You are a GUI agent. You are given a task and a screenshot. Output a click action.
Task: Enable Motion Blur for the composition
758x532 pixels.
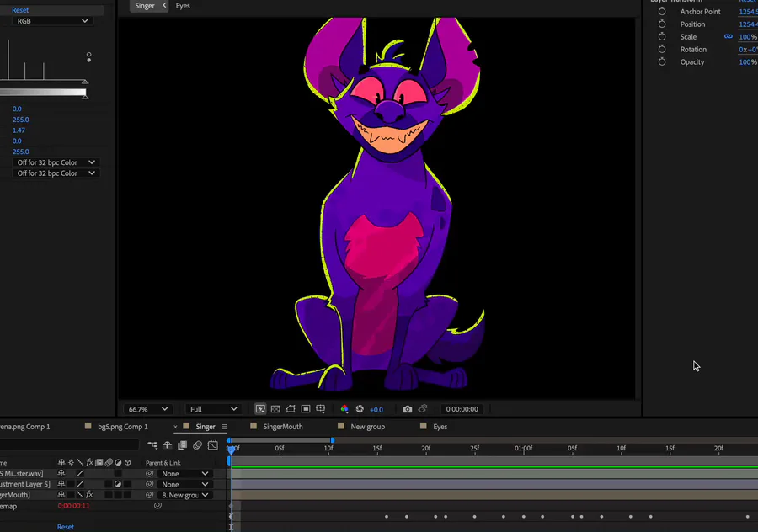[197, 445]
